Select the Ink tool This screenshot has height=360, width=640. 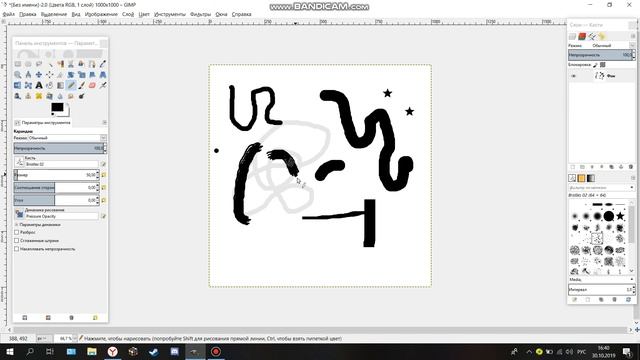pyautogui.click(x=18, y=96)
